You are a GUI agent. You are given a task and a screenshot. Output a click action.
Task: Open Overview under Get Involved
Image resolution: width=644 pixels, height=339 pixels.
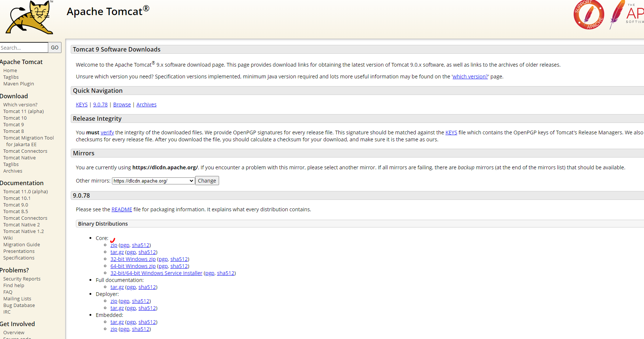coord(14,333)
